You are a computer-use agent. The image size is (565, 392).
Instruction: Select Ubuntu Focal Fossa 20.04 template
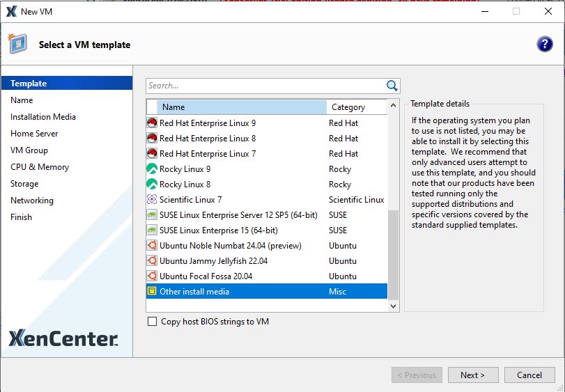[x=267, y=276]
